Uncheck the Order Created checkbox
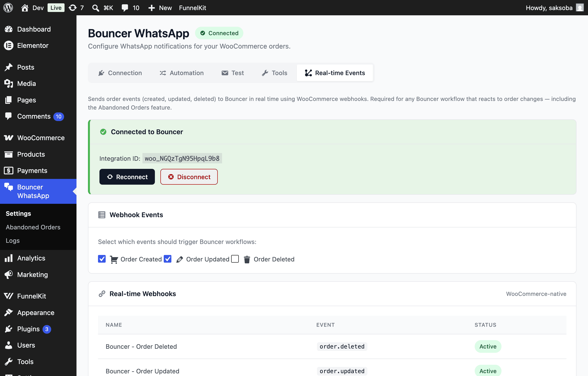Image resolution: width=588 pixels, height=376 pixels. pyautogui.click(x=102, y=259)
